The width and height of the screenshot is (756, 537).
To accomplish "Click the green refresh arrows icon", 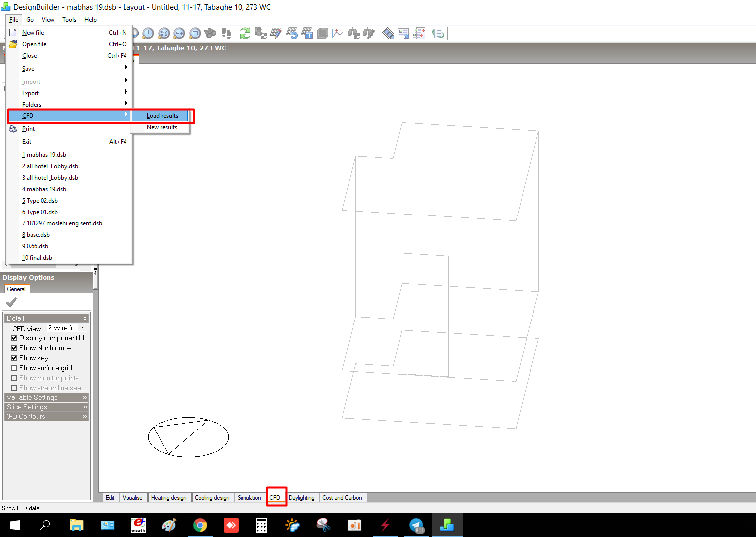I will click(245, 33).
